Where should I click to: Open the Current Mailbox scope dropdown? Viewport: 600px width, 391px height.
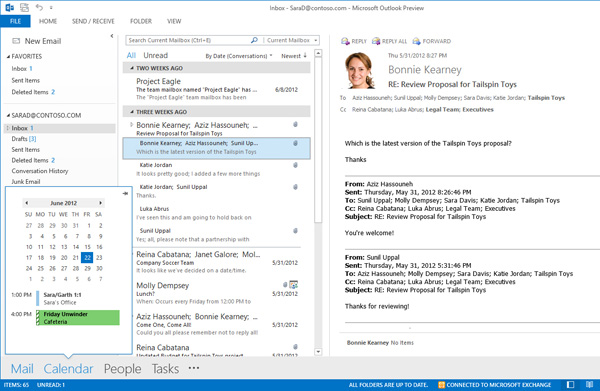tap(292, 40)
